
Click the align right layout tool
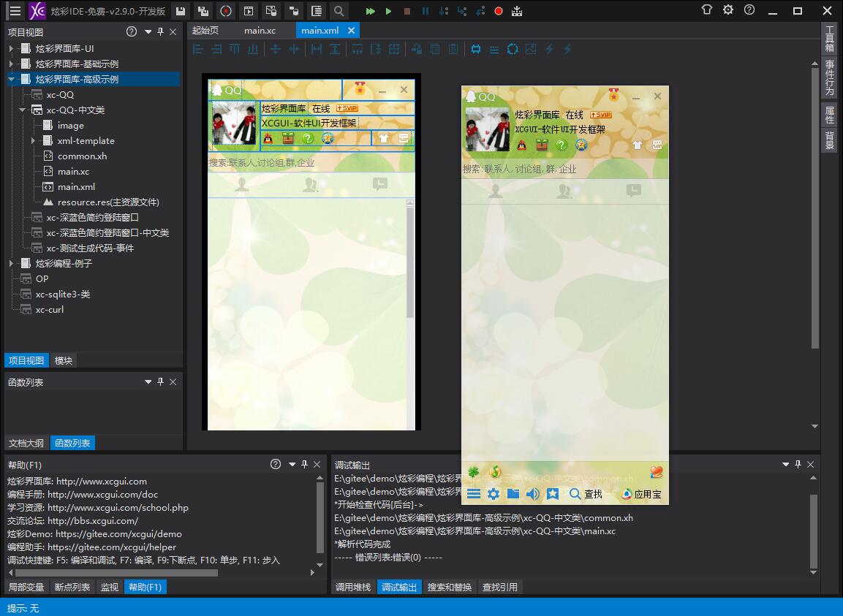[x=216, y=50]
